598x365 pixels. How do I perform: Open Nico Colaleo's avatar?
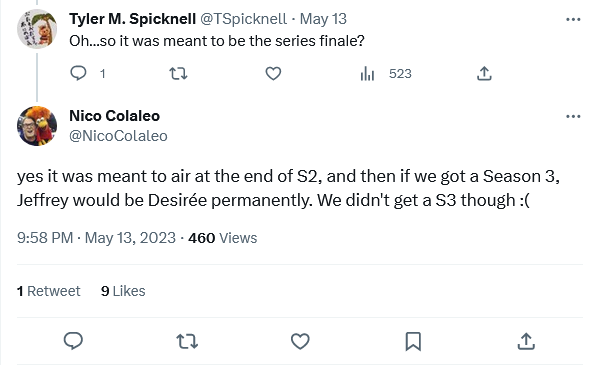[x=37, y=126]
